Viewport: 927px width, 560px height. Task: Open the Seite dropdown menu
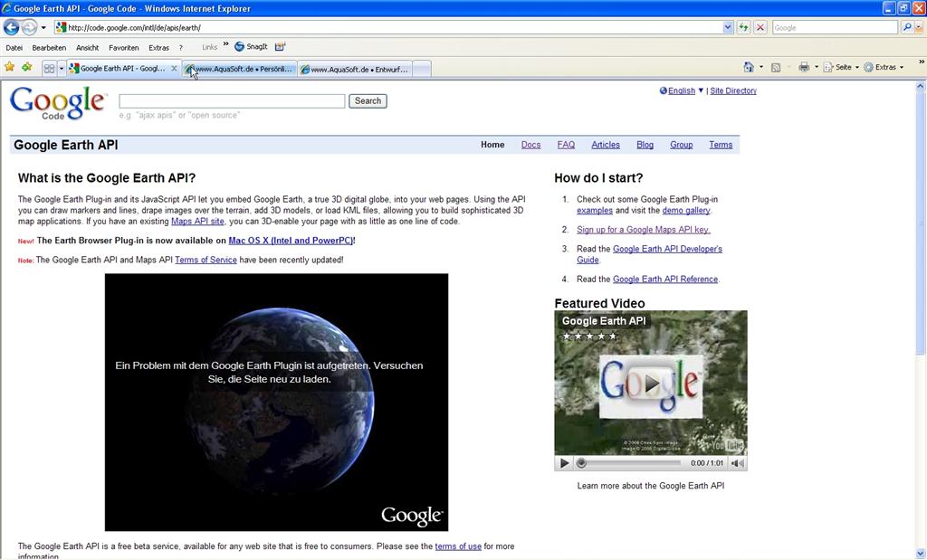(842, 68)
